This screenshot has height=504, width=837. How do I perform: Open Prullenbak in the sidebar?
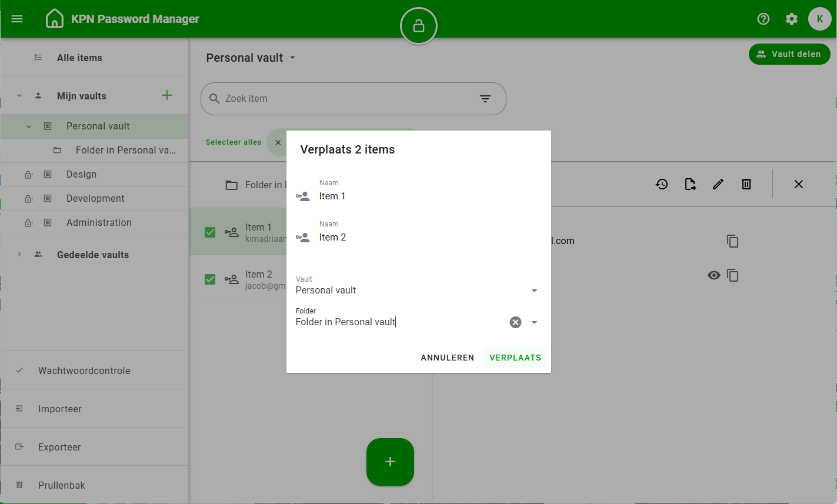click(62, 485)
